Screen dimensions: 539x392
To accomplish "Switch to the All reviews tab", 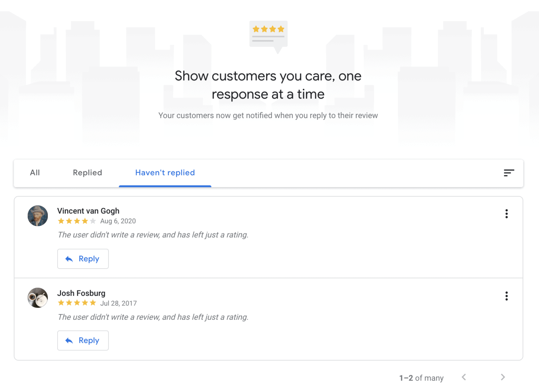I will pyautogui.click(x=35, y=173).
